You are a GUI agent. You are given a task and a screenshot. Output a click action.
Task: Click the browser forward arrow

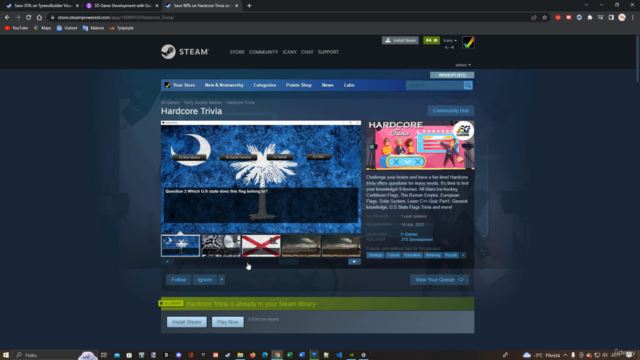(x=18, y=18)
